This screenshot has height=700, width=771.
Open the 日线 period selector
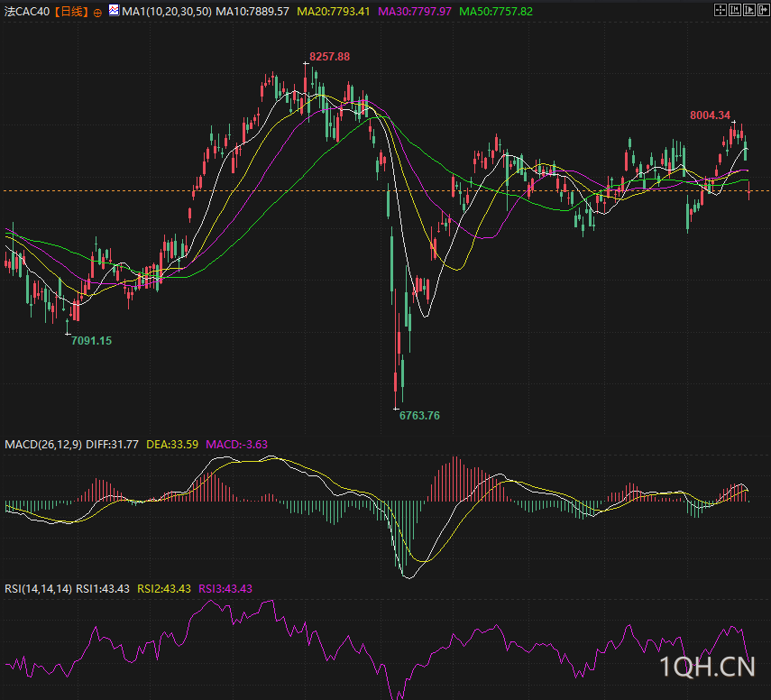click(x=71, y=12)
